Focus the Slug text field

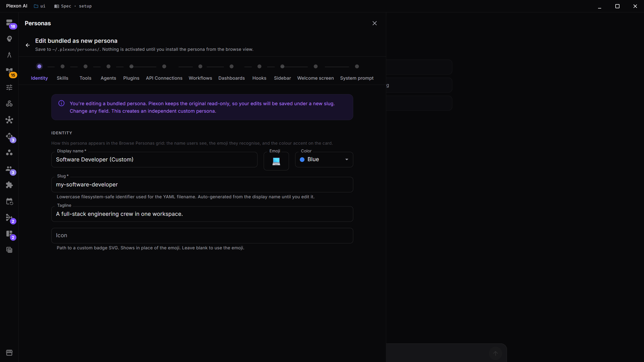pos(202,185)
